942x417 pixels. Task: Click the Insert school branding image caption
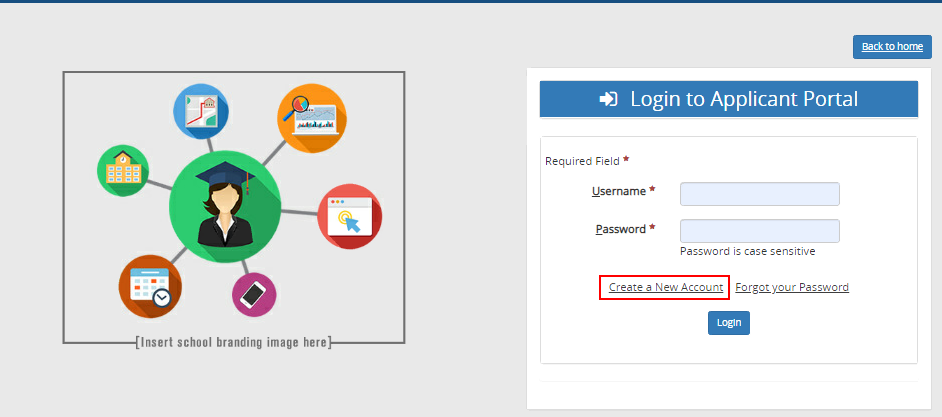pos(234,342)
